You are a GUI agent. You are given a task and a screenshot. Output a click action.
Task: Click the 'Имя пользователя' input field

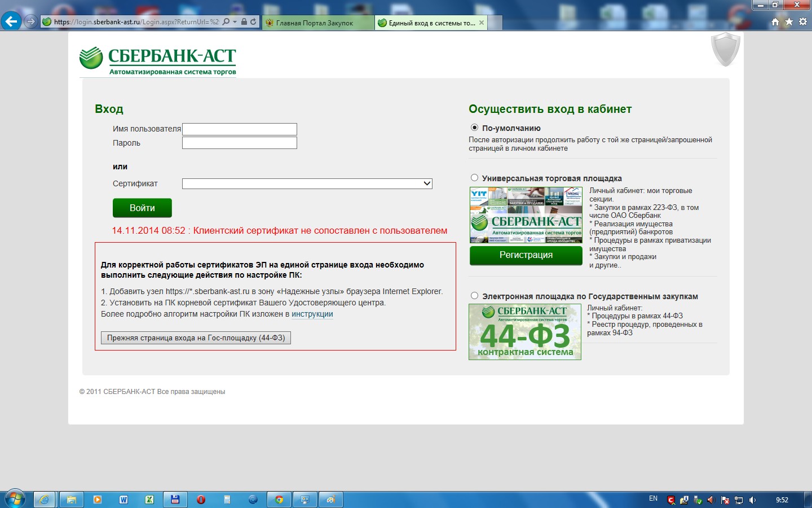pyautogui.click(x=240, y=129)
